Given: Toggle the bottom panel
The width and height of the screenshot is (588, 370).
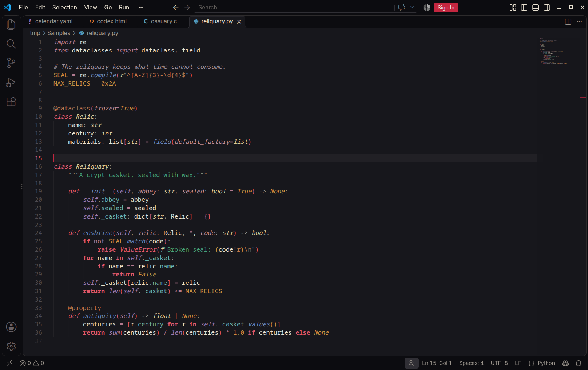Looking at the screenshot, I should pos(536,8).
